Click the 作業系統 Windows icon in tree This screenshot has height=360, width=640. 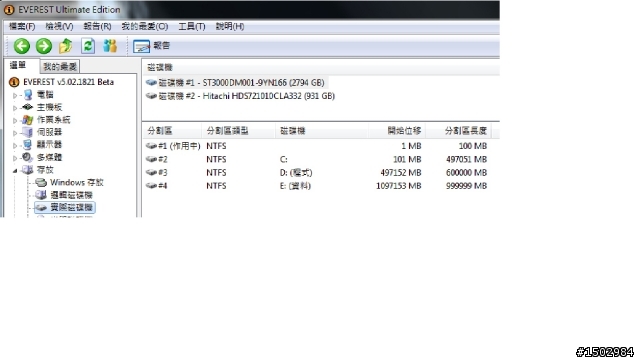[28, 120]
